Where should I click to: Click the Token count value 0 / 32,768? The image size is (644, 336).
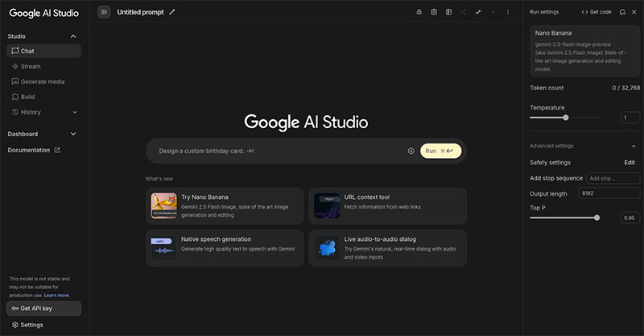pyautogui.click(x=626, y=88)
